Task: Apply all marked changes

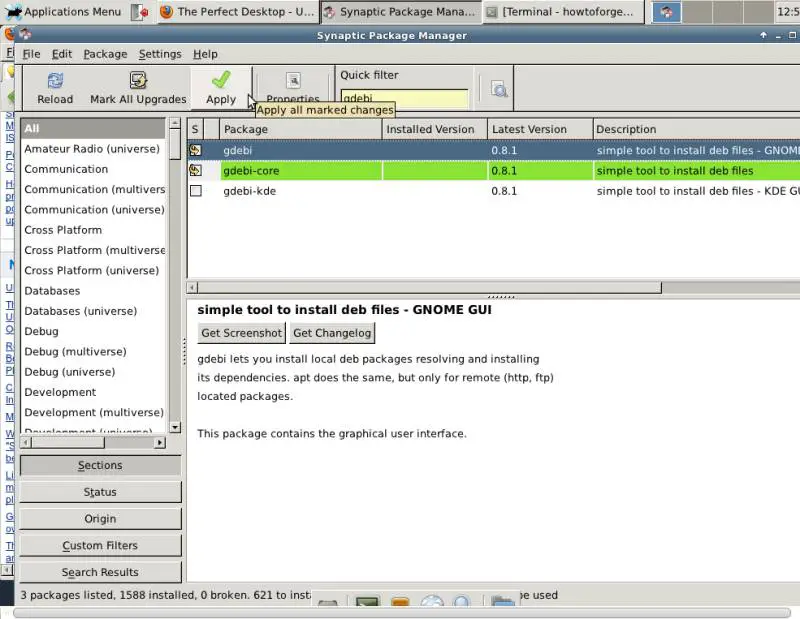Action: coord(221,88)
